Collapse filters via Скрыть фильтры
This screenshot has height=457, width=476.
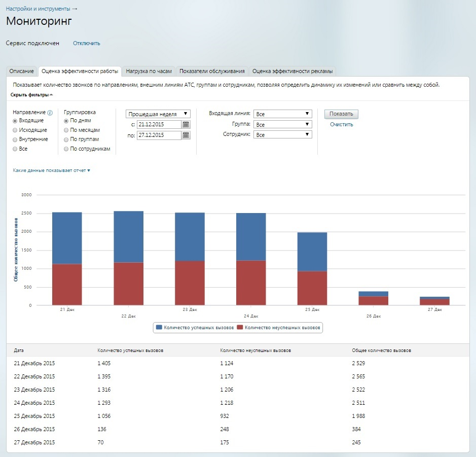click(31, 95)
